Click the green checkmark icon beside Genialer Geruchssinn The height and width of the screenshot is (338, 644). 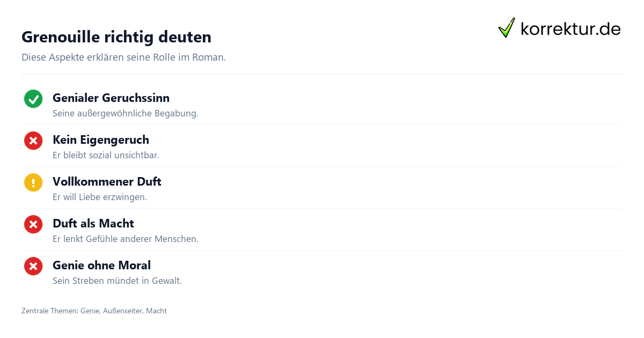point(33,99)
